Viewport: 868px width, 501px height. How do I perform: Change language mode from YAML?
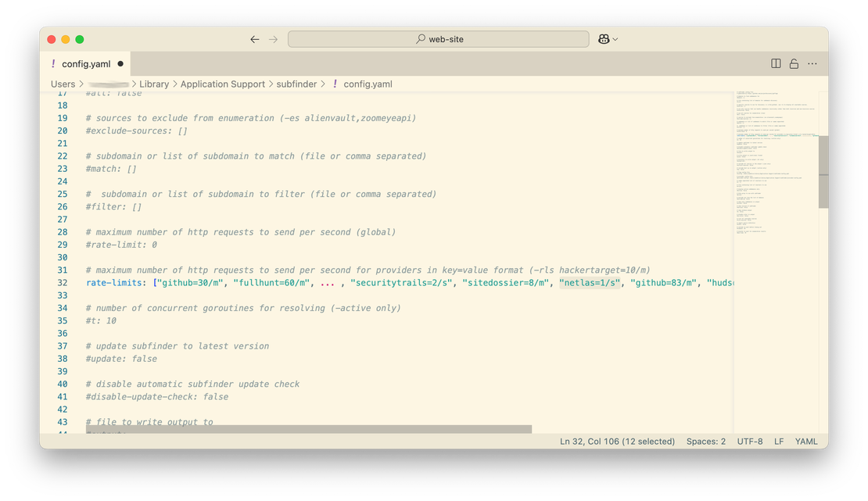(805, 442)
